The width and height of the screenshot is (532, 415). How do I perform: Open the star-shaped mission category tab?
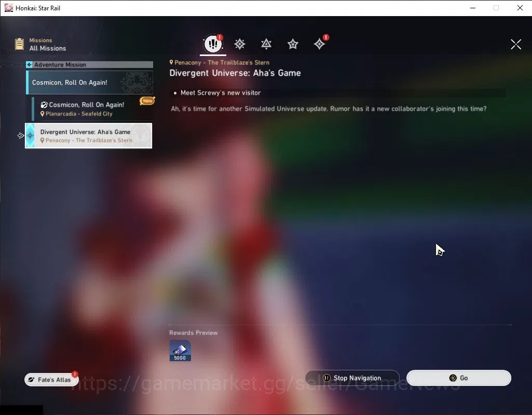(x=293, y=44)
